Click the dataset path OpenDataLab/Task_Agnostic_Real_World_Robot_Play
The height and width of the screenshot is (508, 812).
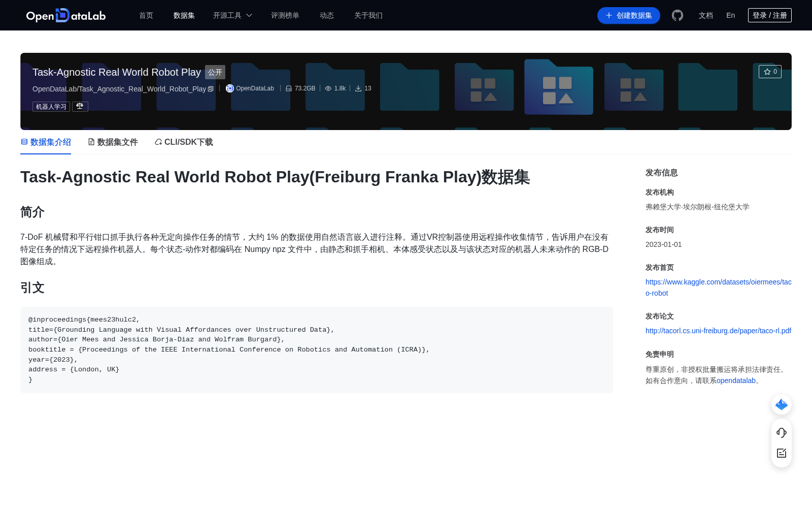point(119,89)
